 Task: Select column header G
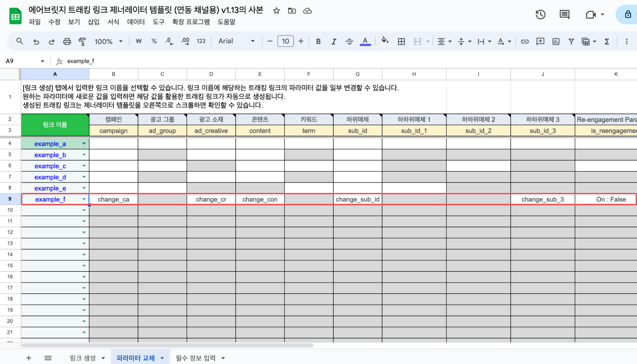(x=358, y=74)
